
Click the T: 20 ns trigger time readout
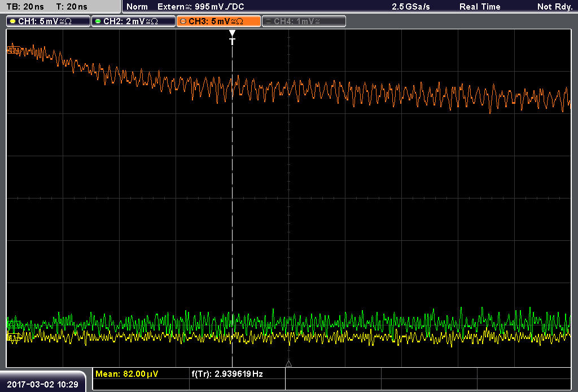[72, 7]
